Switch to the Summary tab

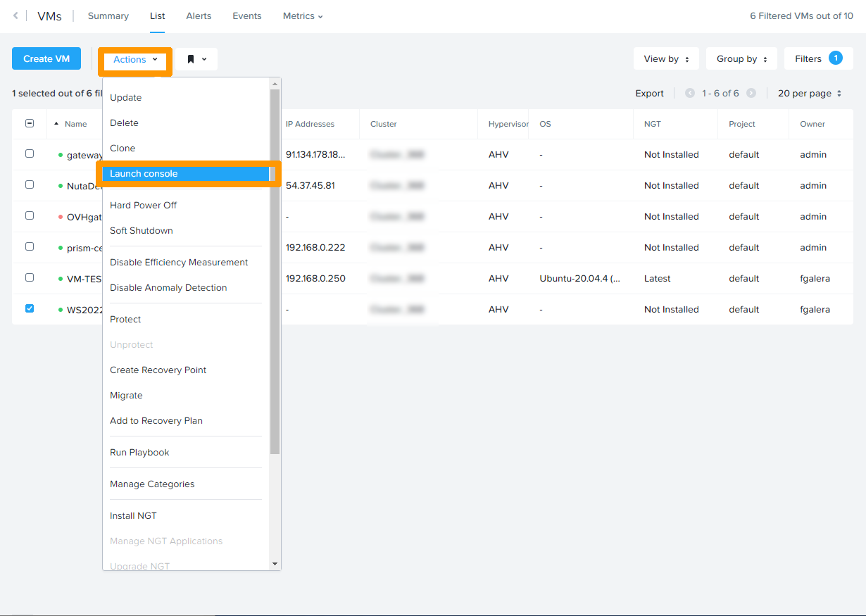pos(108,15)
